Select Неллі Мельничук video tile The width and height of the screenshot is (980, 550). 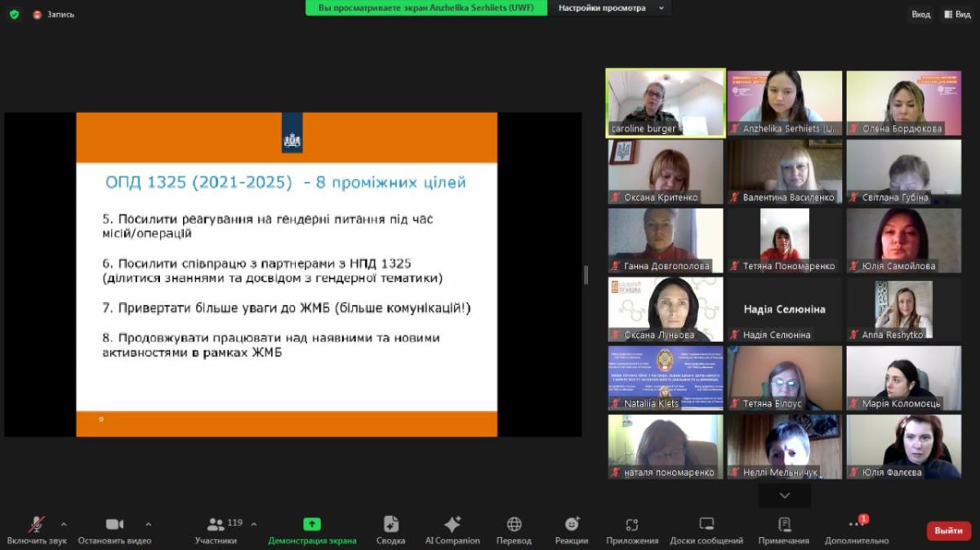785,446
